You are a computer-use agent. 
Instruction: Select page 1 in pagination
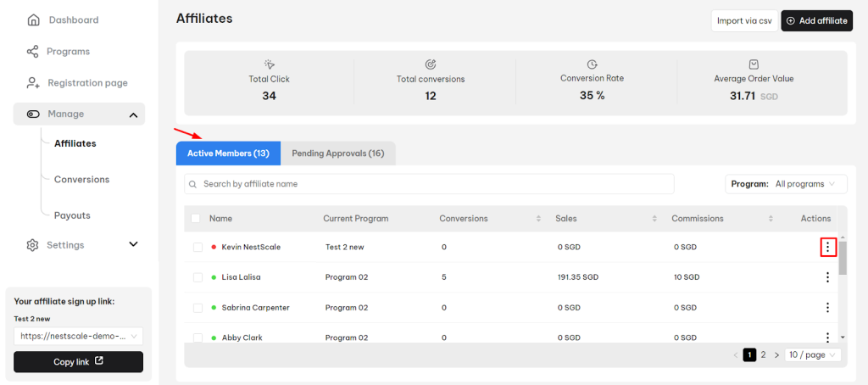(749, 355)
